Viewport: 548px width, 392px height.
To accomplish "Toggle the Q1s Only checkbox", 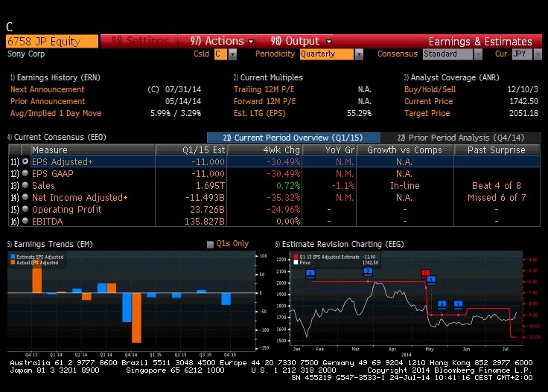I will [210, 244].
